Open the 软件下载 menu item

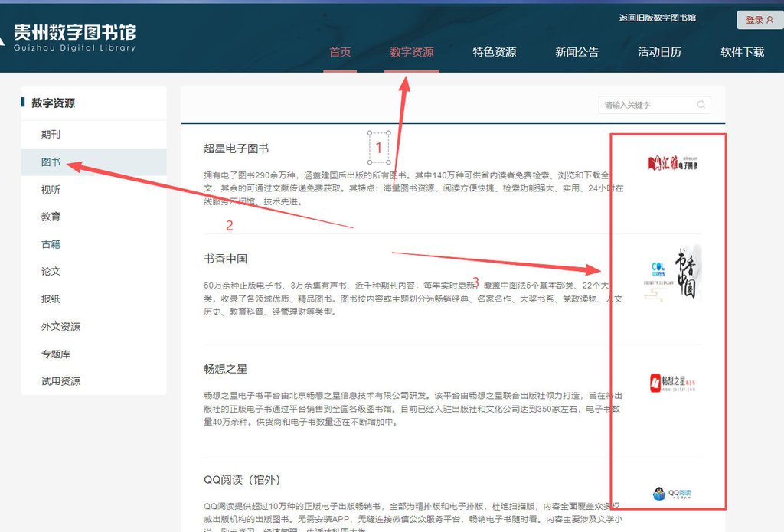742,52
